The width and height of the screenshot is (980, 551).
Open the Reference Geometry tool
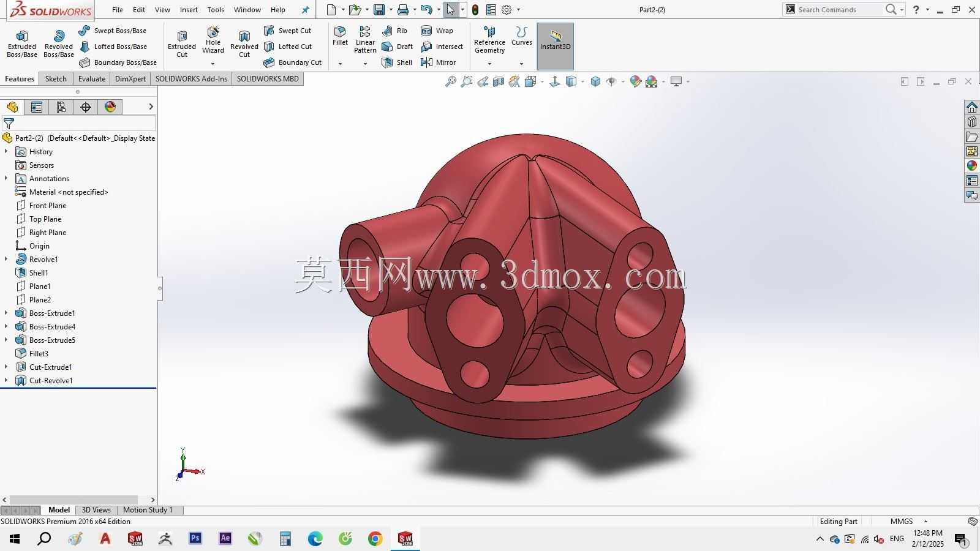[489, 40]
